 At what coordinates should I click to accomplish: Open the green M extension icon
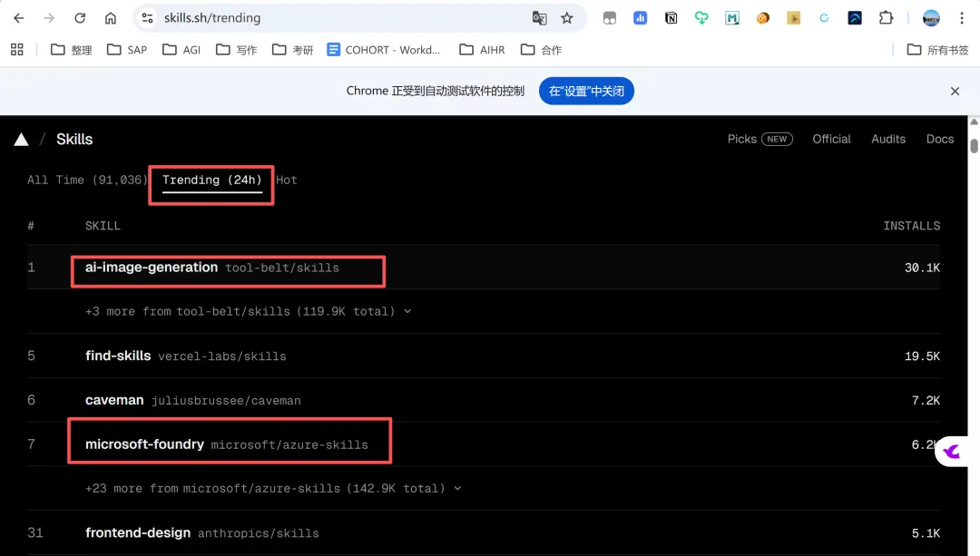[x=732, y=18]
